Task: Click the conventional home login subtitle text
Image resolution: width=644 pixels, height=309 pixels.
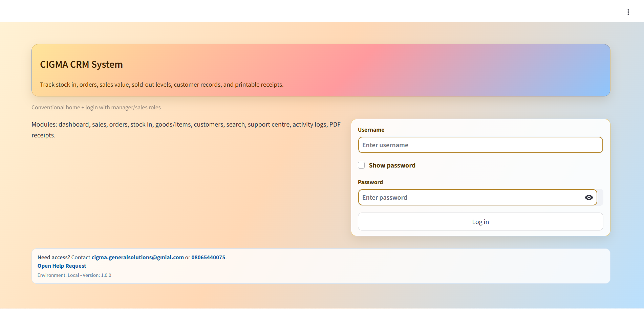Action: (96, 107)
